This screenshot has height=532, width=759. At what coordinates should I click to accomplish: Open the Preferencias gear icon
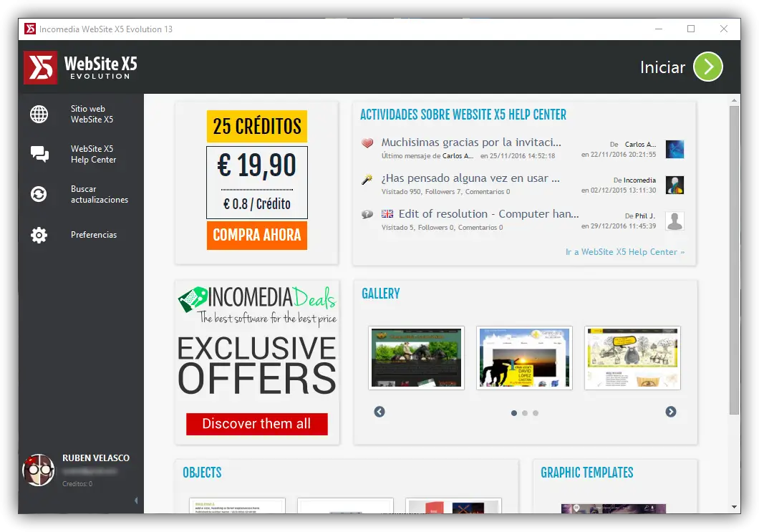pos(39,235)
